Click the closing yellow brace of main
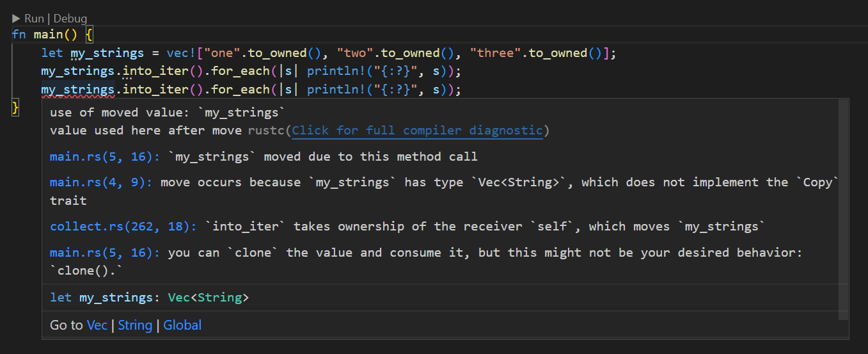The image size is (868, 354). (x=16, y=107)
